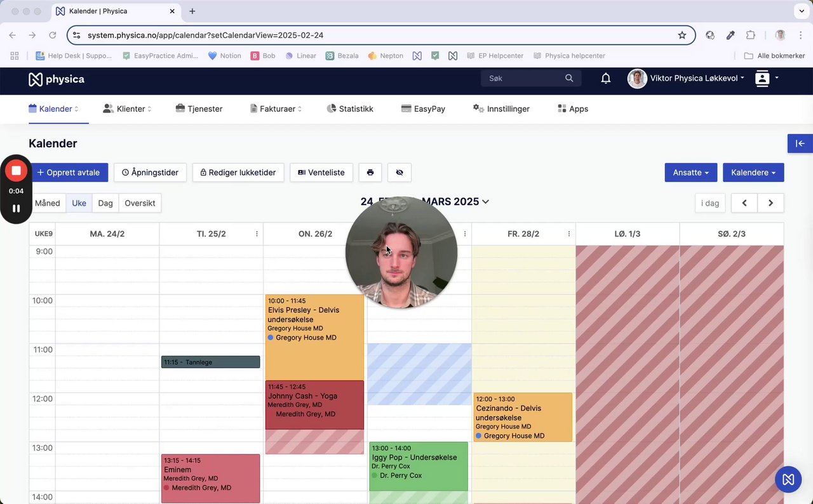813x504 pixels.
Task: Go to next week arrow
Action: 770,203
